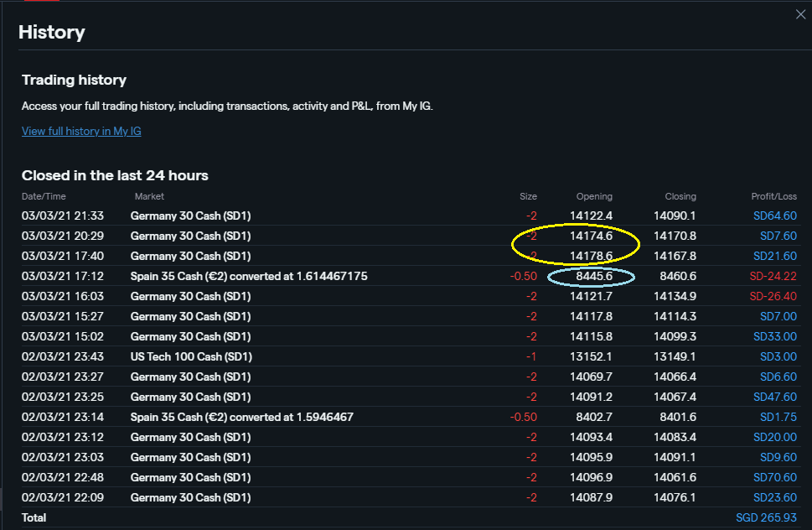The image size is (812, 530).
Task: Click the 03/03/21 21:33 Germany 30 trade
Action: pyautogui.click(x=190, y=216)
